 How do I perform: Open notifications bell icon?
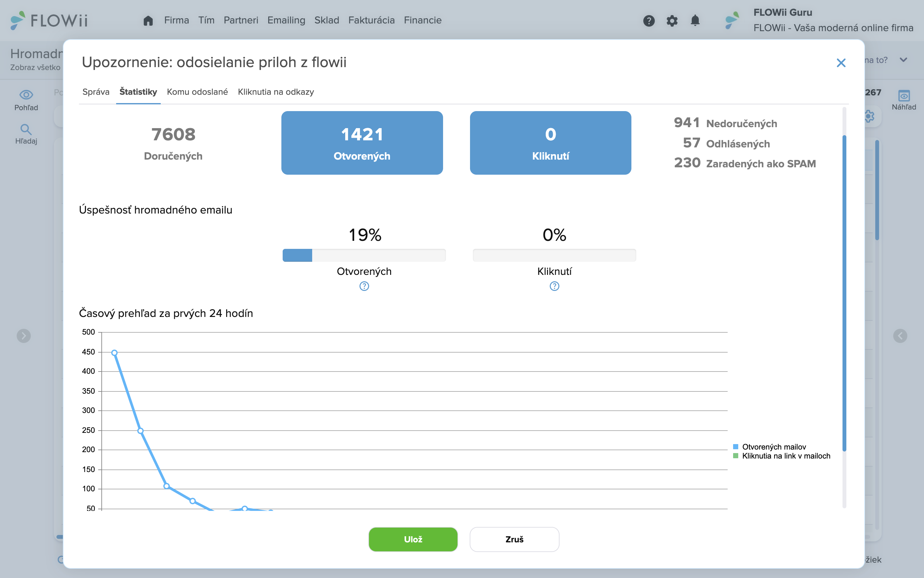[695, 20]
